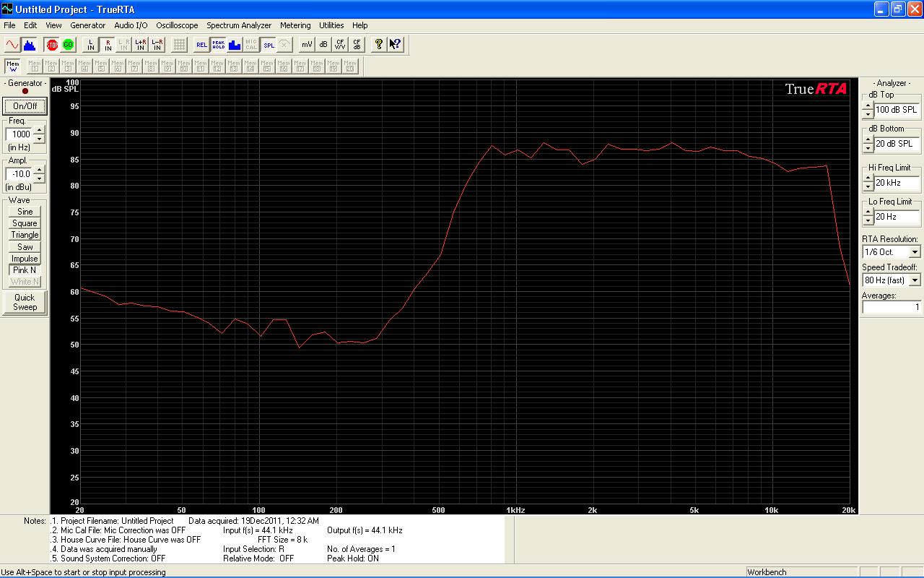Decrease generator Freq value
Viewport: 924px width, 578px height.
pyautogui.click(x=39, y=138)
